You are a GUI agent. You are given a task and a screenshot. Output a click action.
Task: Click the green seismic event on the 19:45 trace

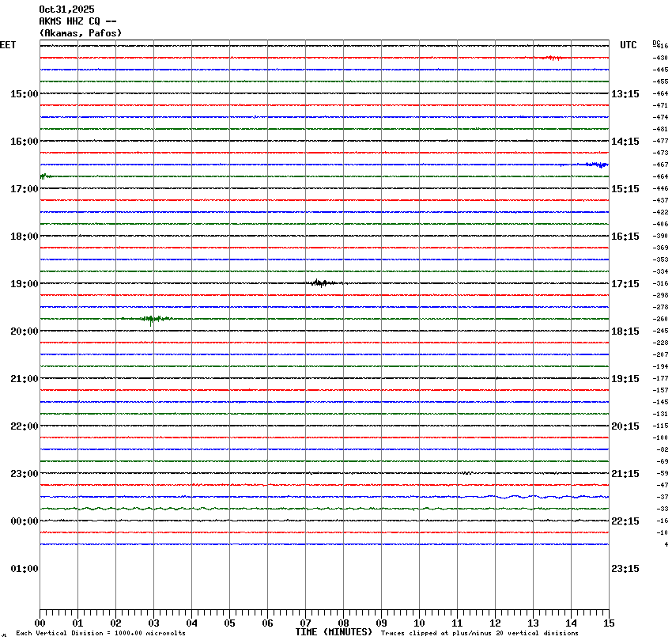coord(150,319)
